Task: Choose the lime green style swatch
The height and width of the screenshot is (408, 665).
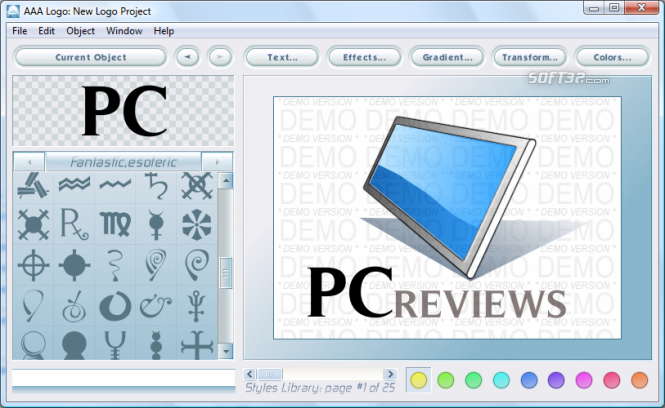Action: (x=446, y=380)
